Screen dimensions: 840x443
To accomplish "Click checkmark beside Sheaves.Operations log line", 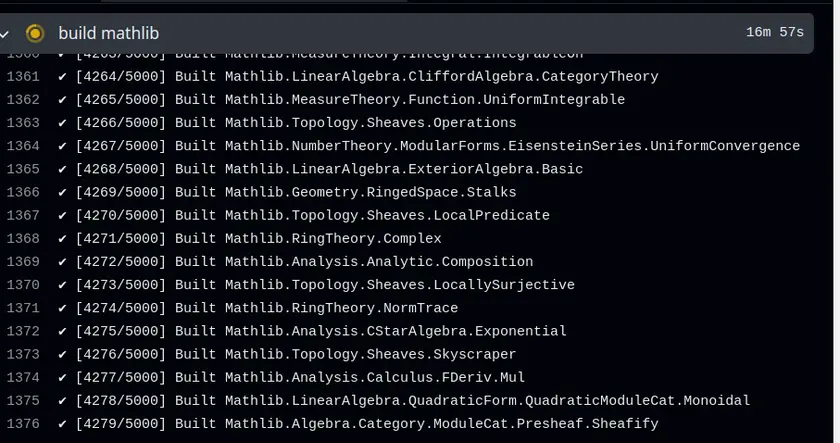I will (x=62, y=123).
